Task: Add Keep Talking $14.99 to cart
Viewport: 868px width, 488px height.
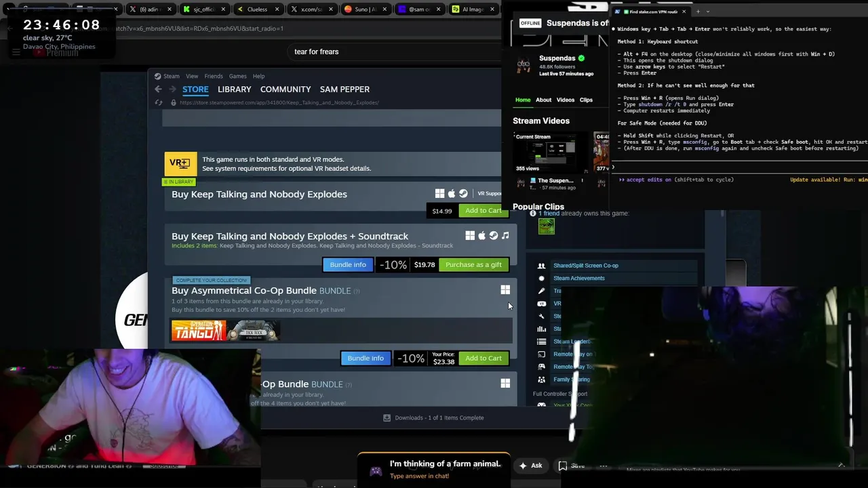Action: 483,211
